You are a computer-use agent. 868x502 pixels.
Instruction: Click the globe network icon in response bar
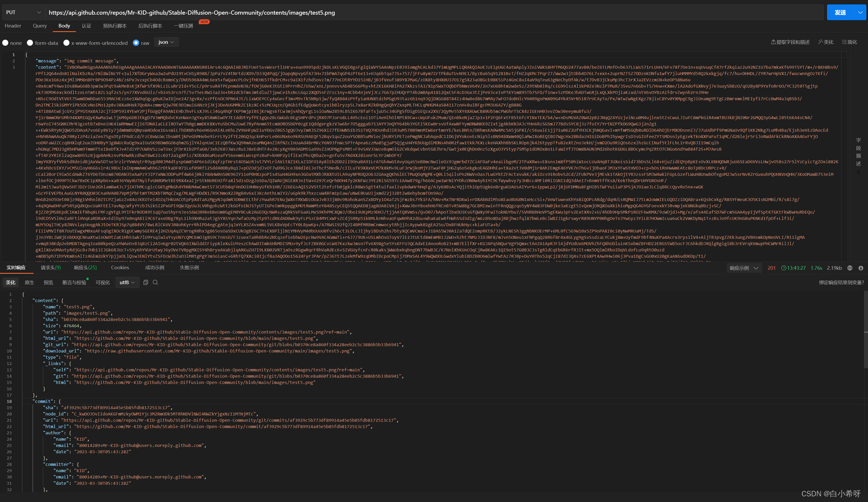click(x=850, y=268)
